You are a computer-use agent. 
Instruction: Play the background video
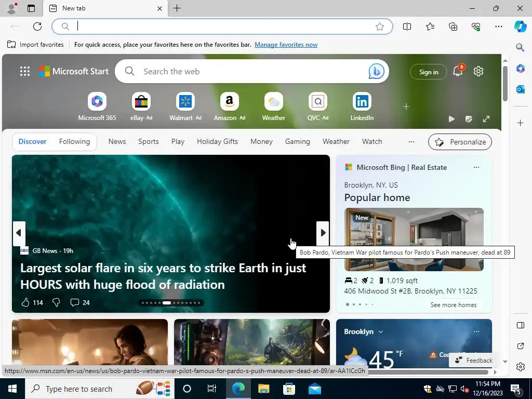pos(451,119)
